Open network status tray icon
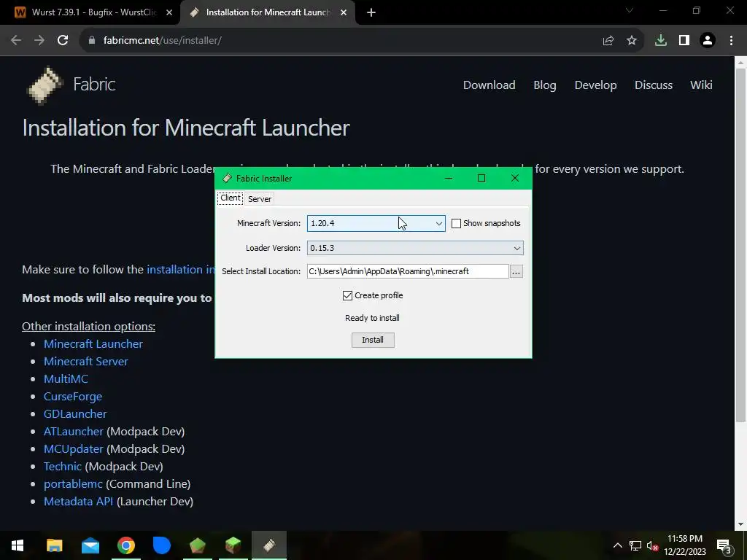Image resolution: width=747 pixels, height=560 pixels. click(635, 545)
